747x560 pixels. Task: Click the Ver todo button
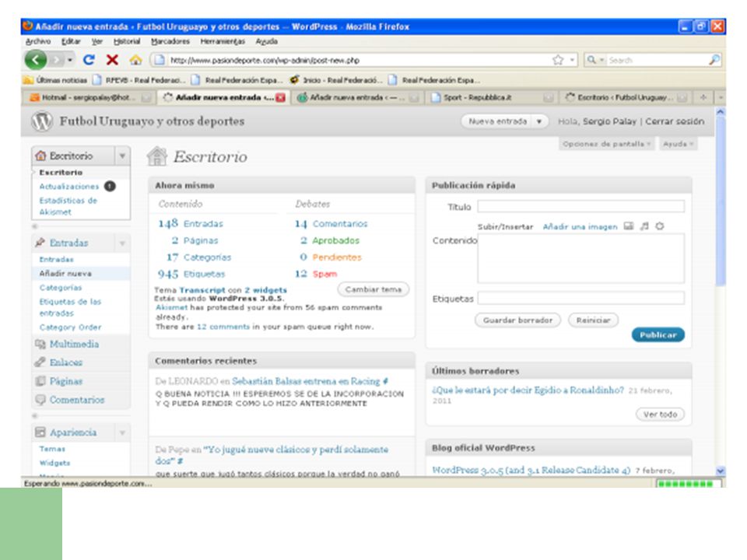(660, 415)
